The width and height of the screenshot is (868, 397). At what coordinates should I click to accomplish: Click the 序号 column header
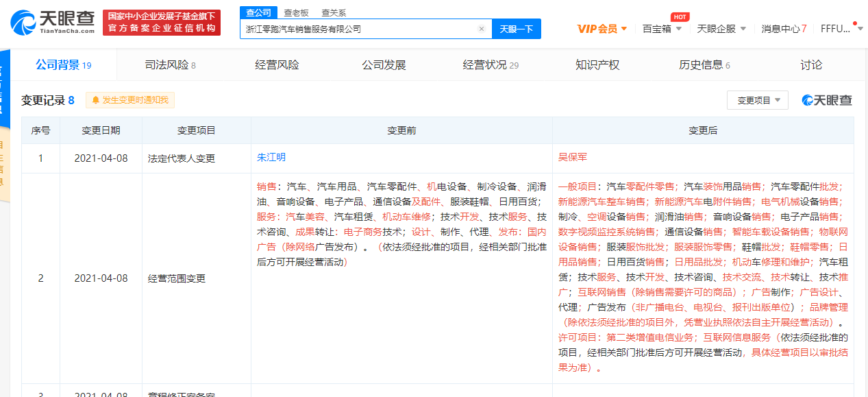pos(40,130)
